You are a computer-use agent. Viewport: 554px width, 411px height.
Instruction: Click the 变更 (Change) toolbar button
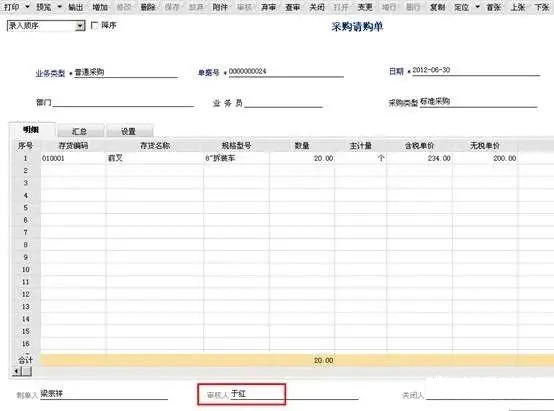365,7
